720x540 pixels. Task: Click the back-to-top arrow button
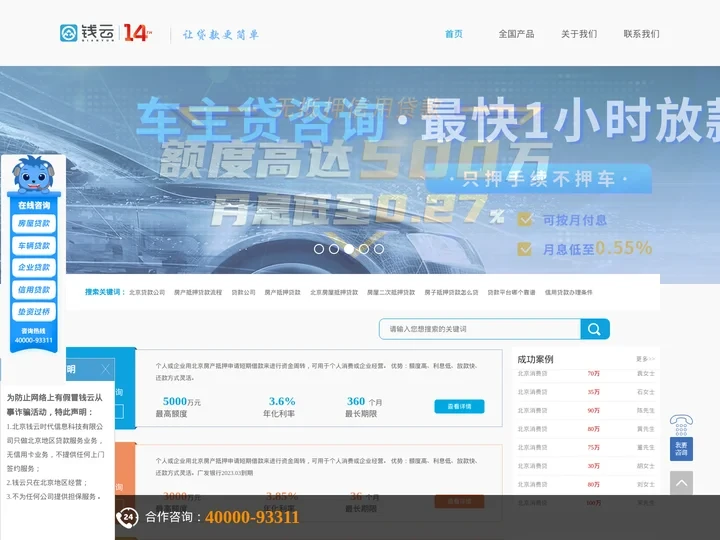click(x=681, y=483)
